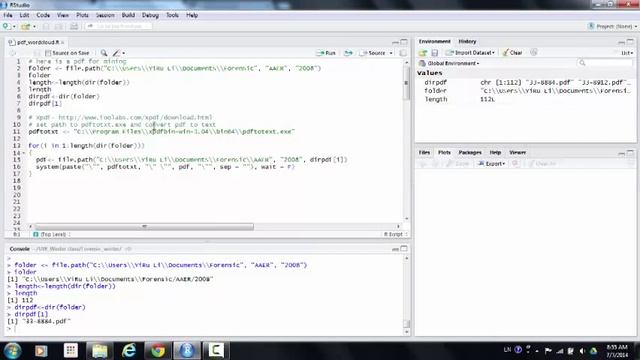Toggle the Source on Save checkbox

[48, 53]
